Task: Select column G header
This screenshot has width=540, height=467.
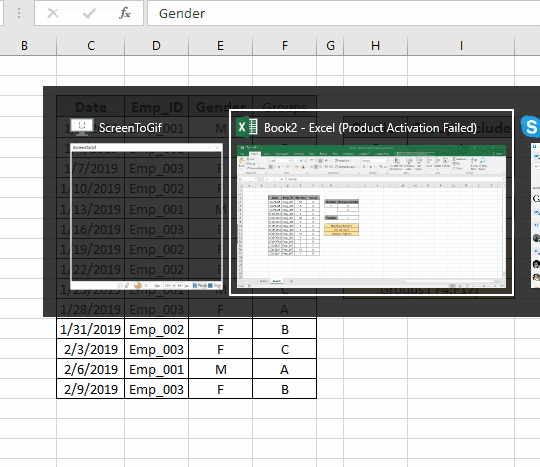Action: [330, 45]
